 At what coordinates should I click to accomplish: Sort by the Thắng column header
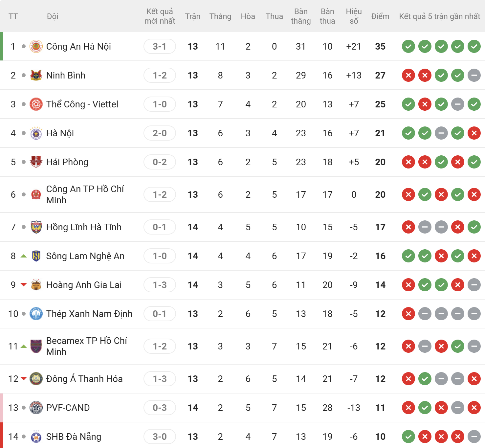click(220, 16)
